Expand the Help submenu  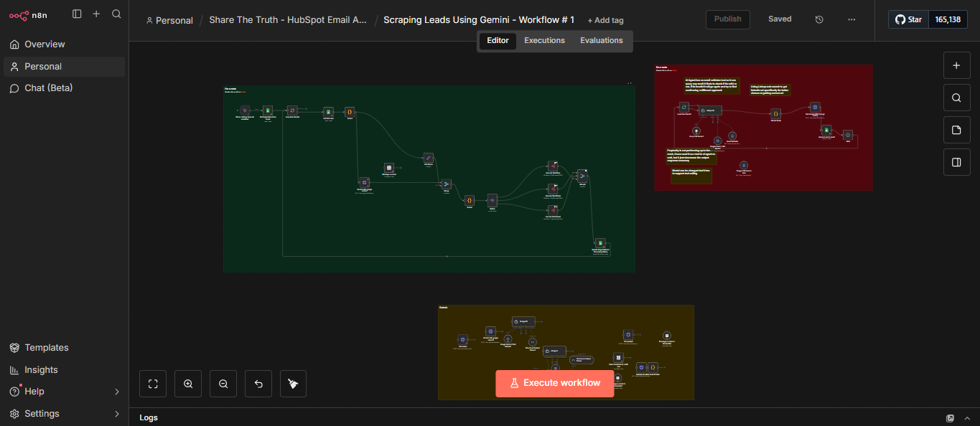(x=116, y=392)
